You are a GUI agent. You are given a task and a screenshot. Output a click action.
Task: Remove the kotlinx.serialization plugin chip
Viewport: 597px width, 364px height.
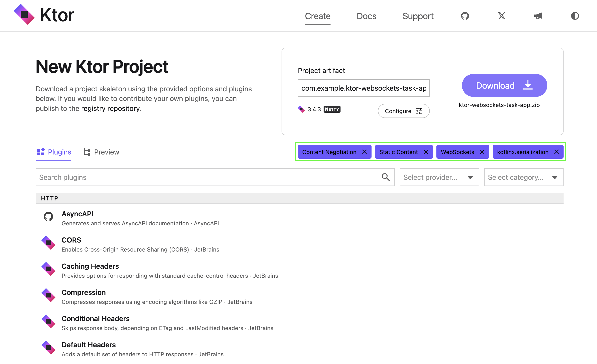click(x=556, y=152)
